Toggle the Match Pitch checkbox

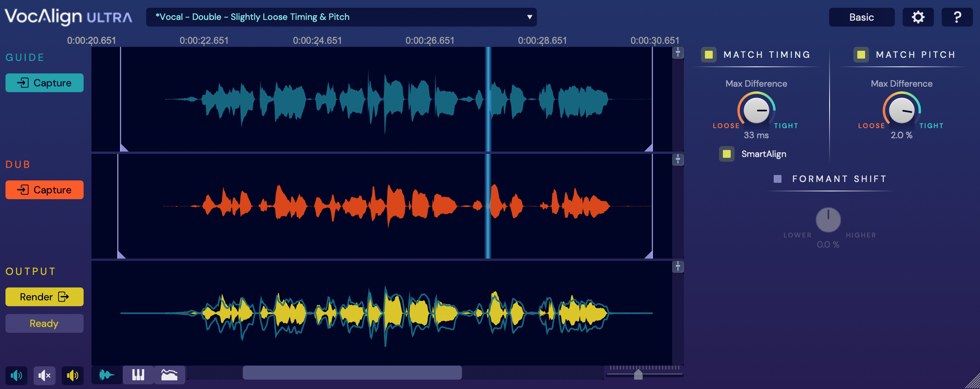[x=861, y=55]
